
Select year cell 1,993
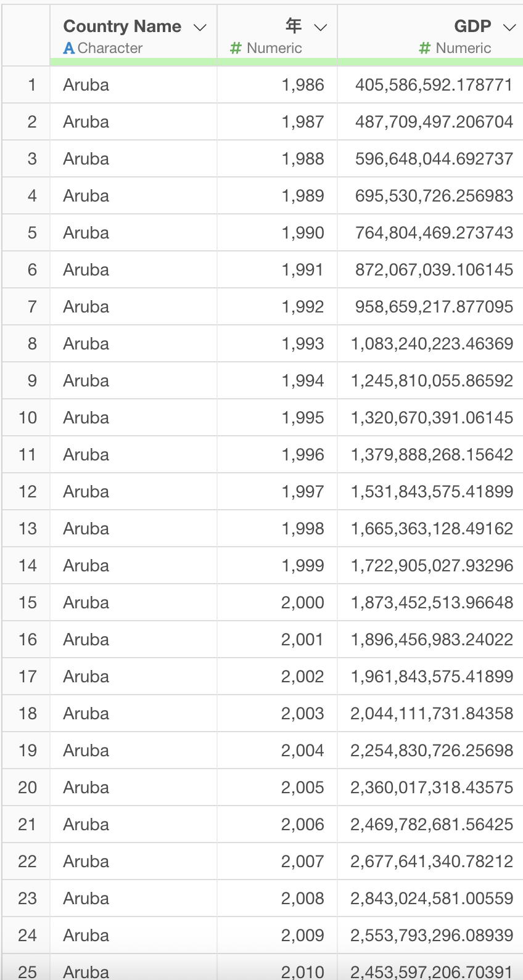(x=302, y=343)
